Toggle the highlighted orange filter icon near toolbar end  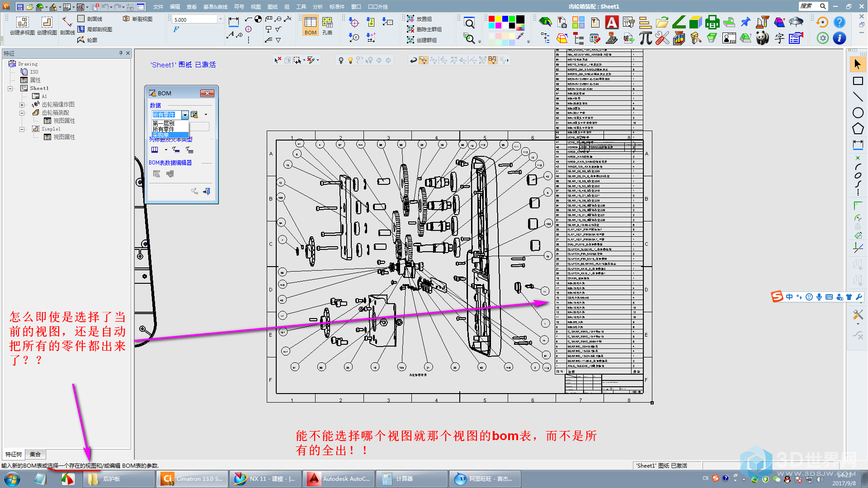(x=492, y=60)
